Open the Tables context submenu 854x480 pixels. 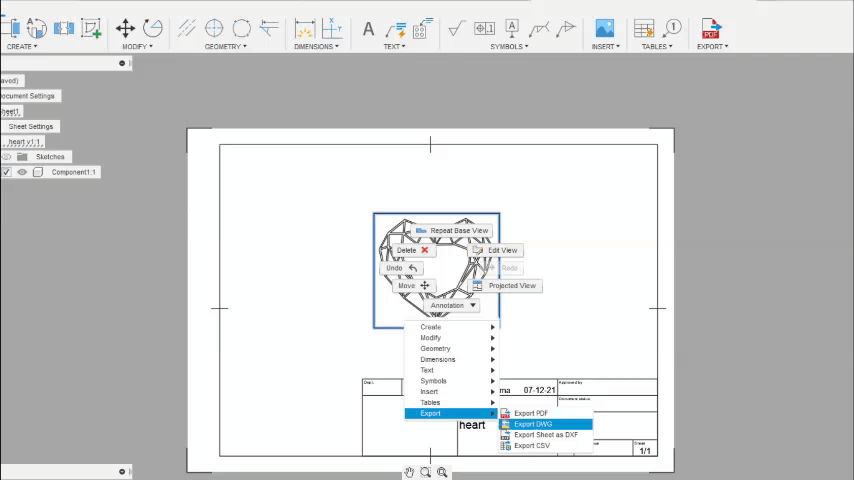coord(452,403)
